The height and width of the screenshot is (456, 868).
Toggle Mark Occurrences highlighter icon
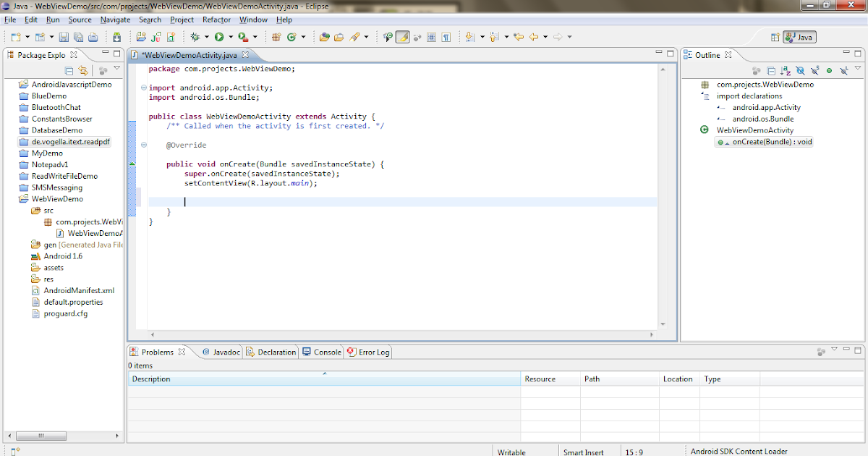[401, 37]
